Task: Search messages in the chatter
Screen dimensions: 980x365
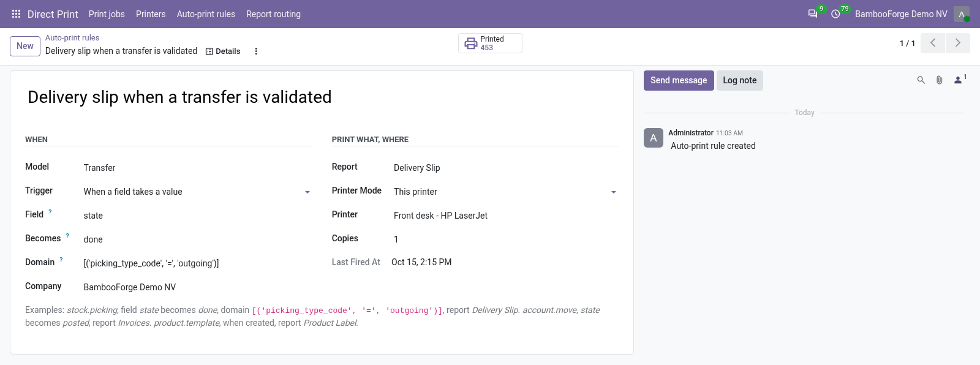Action: [921, 80]
